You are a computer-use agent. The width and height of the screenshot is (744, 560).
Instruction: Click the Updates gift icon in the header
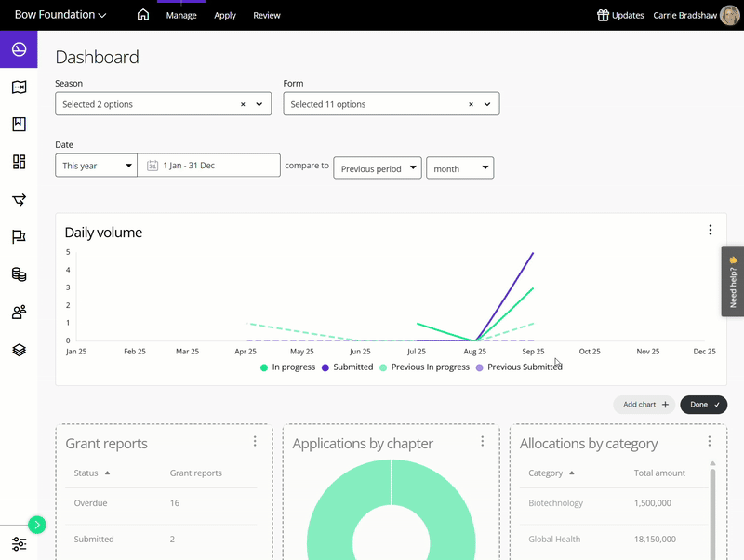point(604,15)
